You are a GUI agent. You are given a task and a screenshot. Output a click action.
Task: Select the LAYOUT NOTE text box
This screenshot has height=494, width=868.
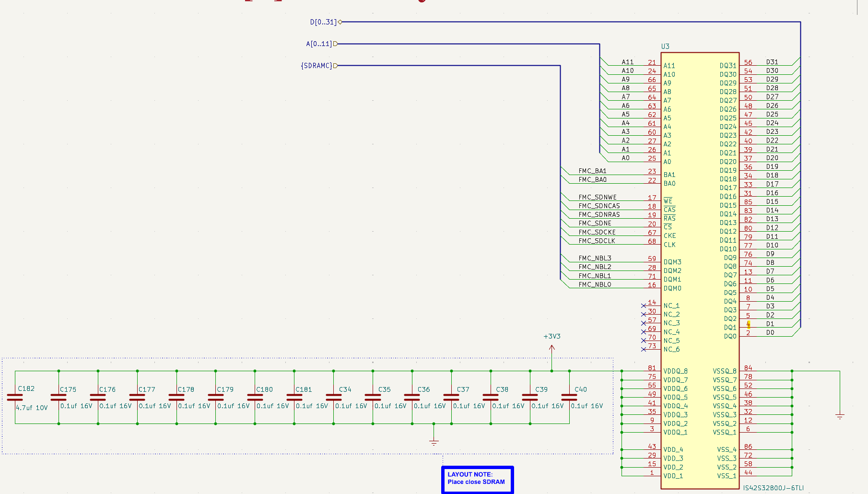pyautogui.click(x=478, y=479)
